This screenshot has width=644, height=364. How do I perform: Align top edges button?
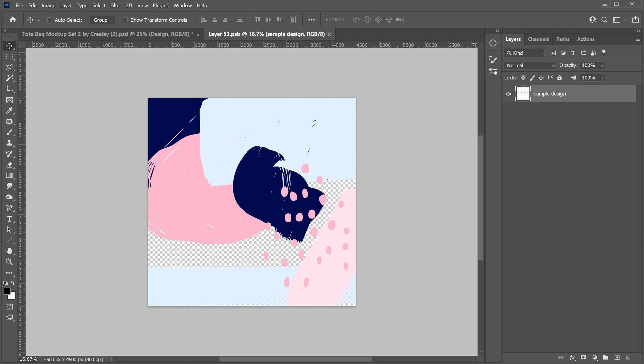[257, 20]
